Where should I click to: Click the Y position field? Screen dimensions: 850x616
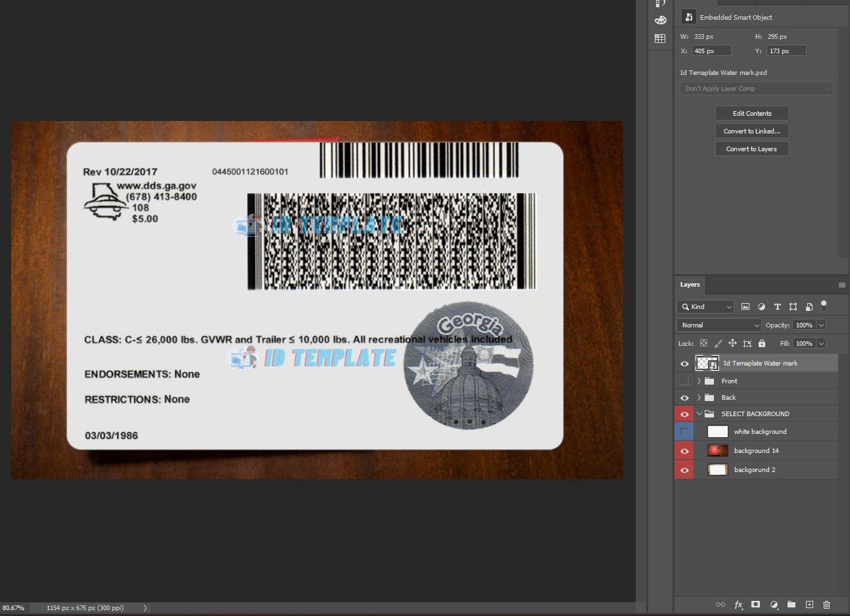click(x=786, y=51)
